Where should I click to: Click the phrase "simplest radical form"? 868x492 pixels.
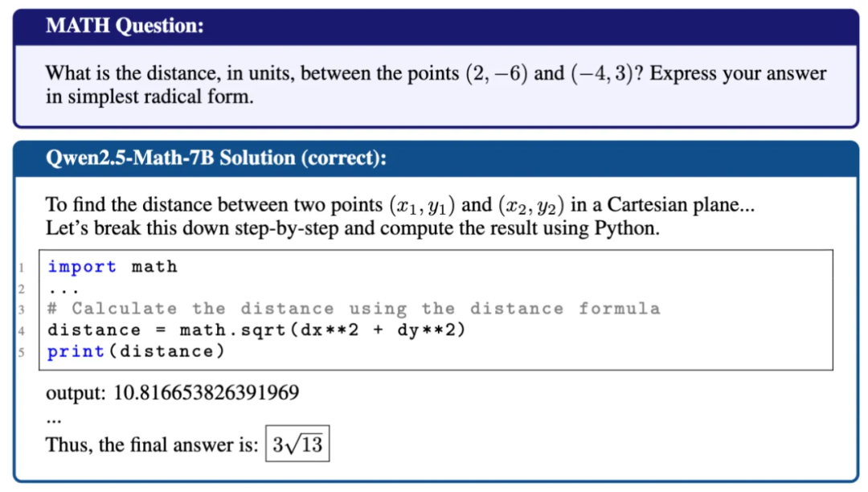(159, 97)
